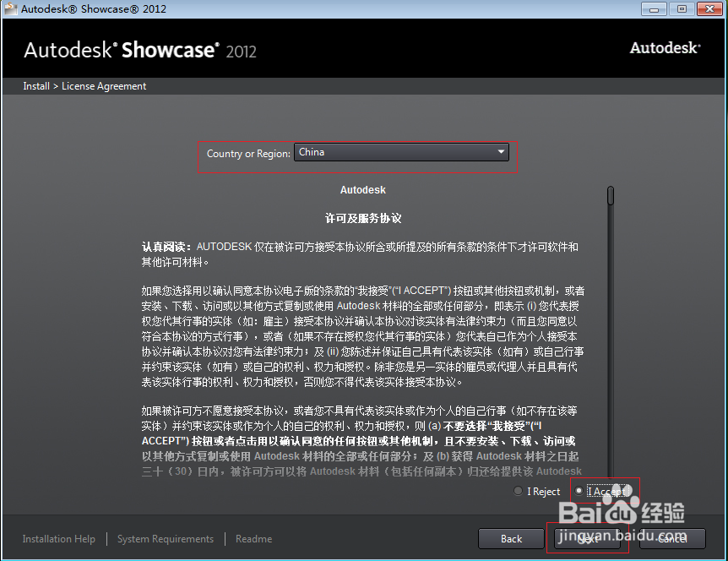Click the Autodesk logo at top right
The width and height of the screenshot is (728, 561).
tap(665, 48)
